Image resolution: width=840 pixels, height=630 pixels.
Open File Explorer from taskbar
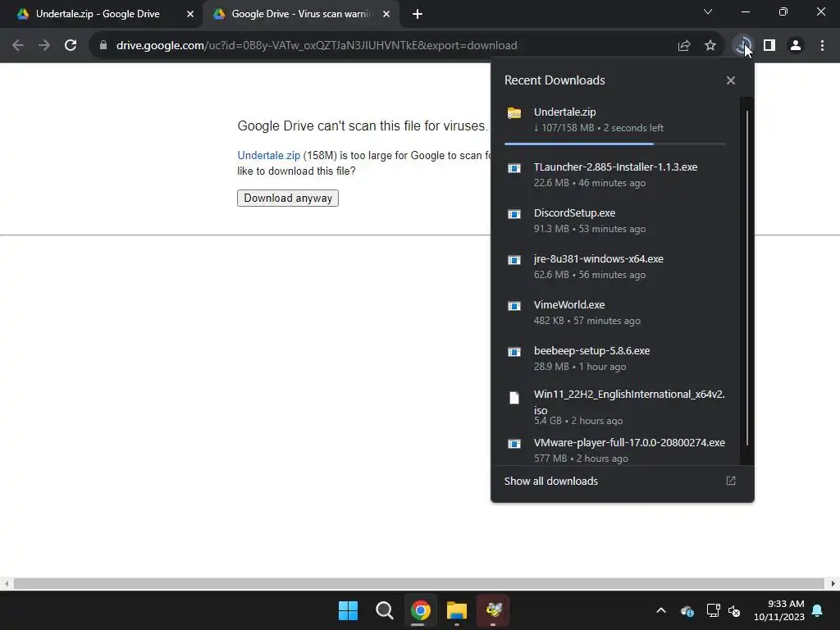click(x=457, y=610)
